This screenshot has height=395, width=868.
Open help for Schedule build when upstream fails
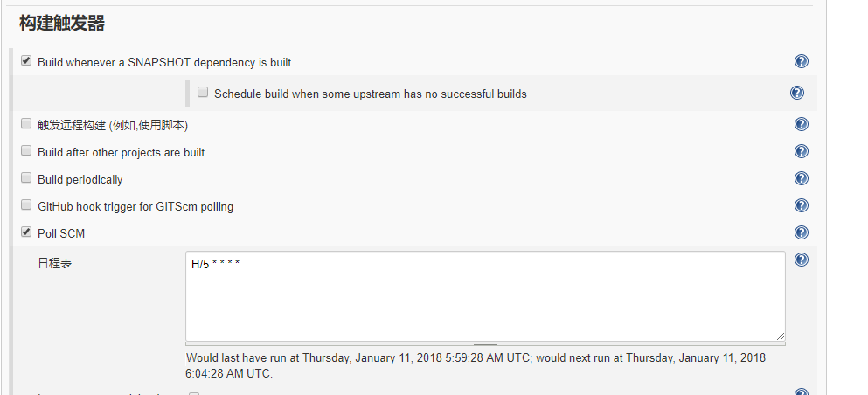click(x=796, y=93)
